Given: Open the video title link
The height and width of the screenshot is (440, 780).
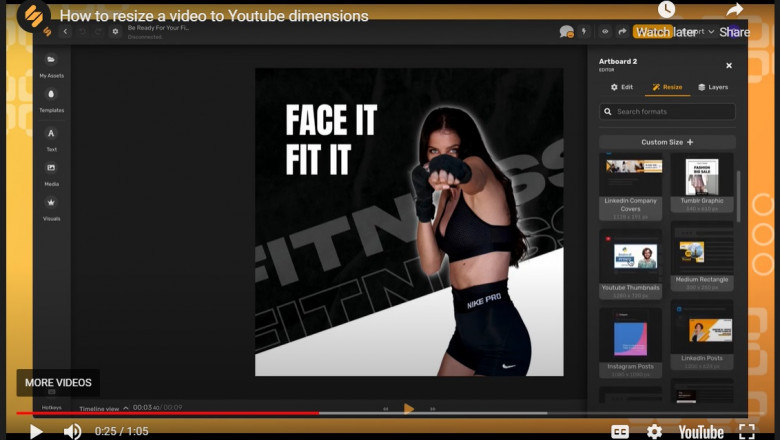Looking at the screenshot, I should [x=214, y=16].
